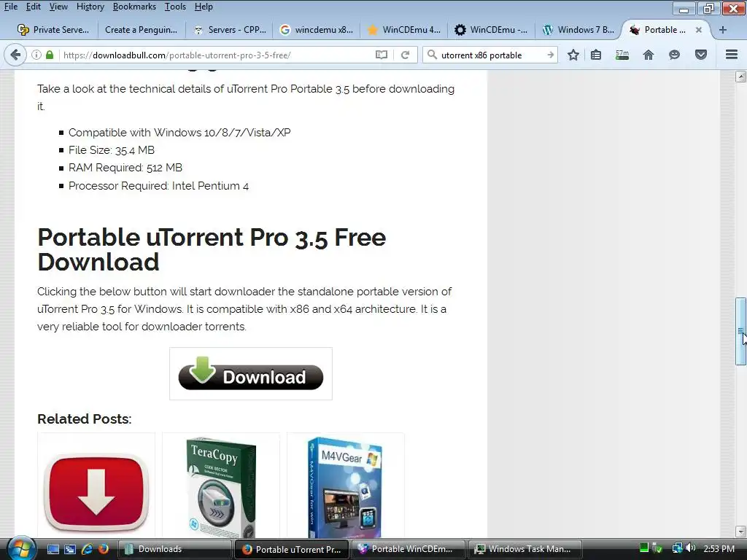This screenshot has height=560, width=747.
Task: Switch to WinCDEmu 4... tab
Action: (404, 29)
